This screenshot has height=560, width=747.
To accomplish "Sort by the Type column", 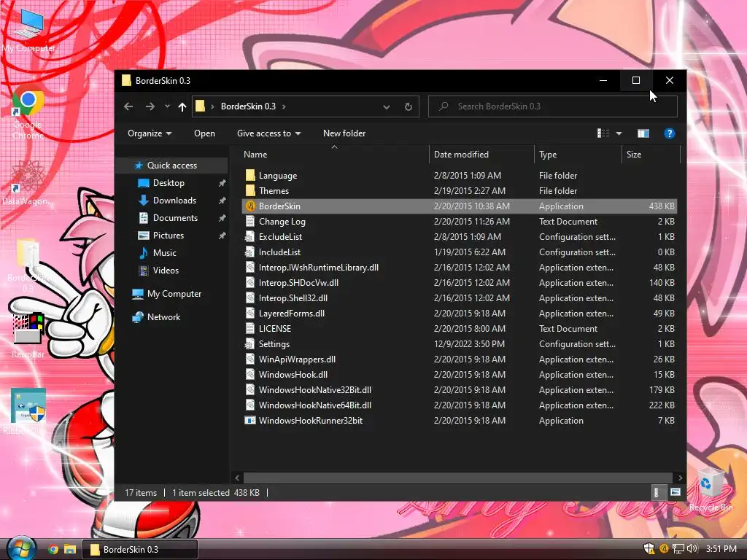I will (x=578, y=155).
